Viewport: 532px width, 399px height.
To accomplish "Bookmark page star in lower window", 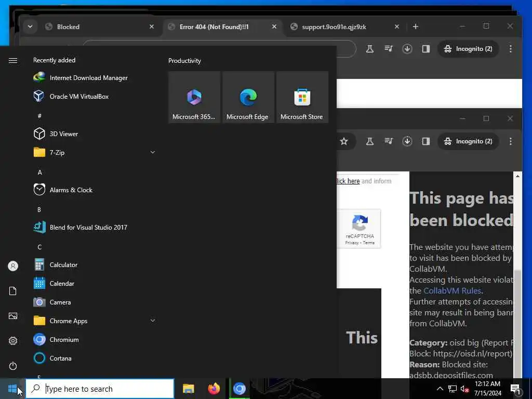I will pos(344,141).
